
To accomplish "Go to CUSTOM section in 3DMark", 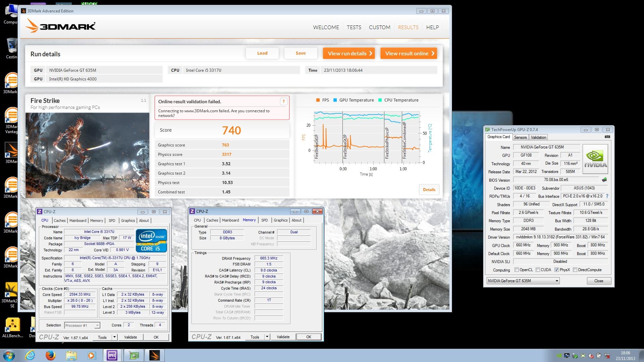I will click(379, 27).
